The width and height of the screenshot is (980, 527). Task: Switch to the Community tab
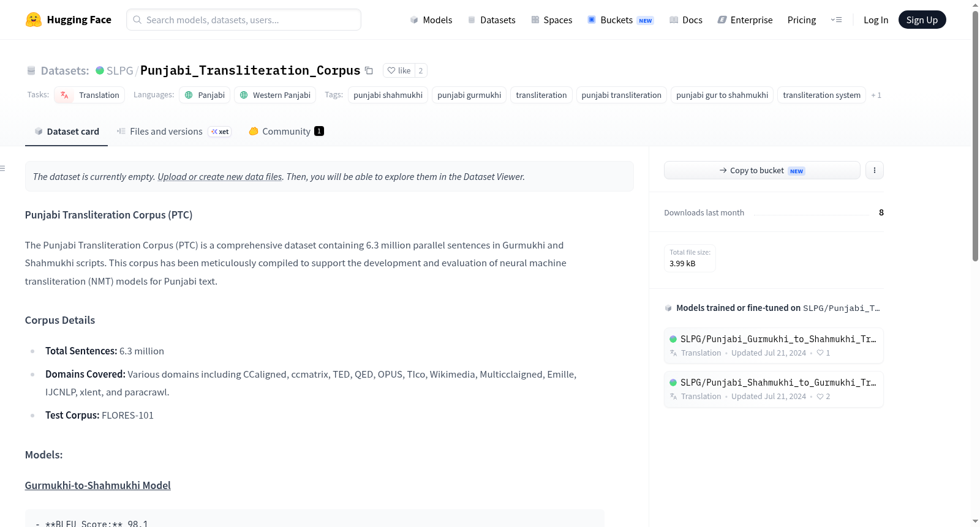286,131
